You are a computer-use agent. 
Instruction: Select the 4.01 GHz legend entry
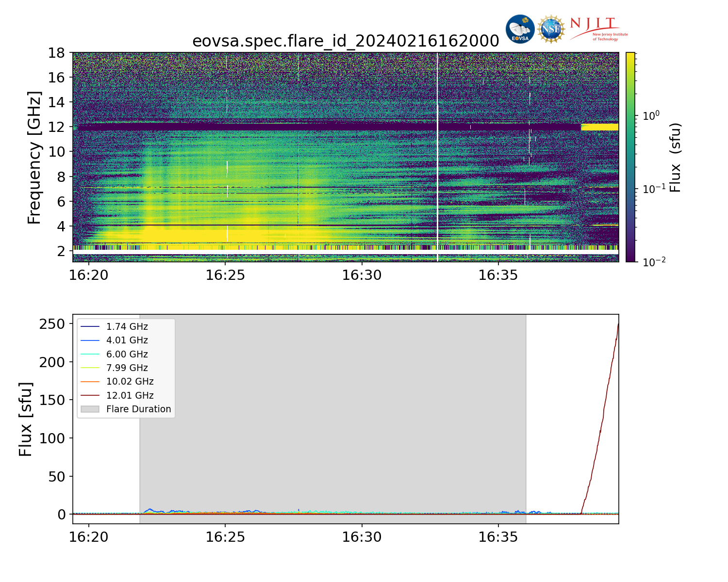[127, 340]
